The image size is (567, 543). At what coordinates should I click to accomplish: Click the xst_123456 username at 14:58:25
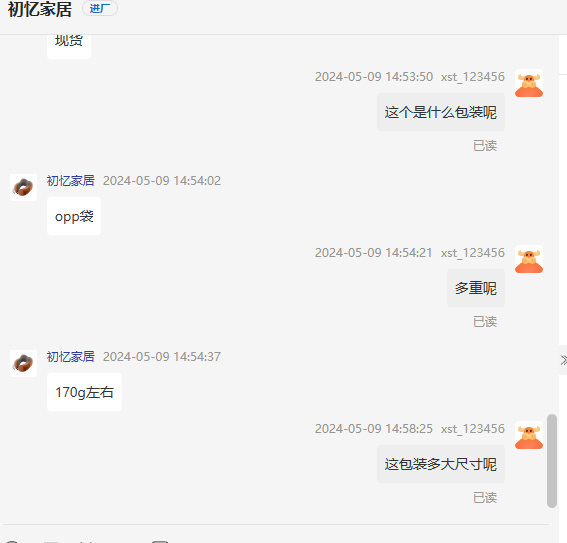point(473,429)
